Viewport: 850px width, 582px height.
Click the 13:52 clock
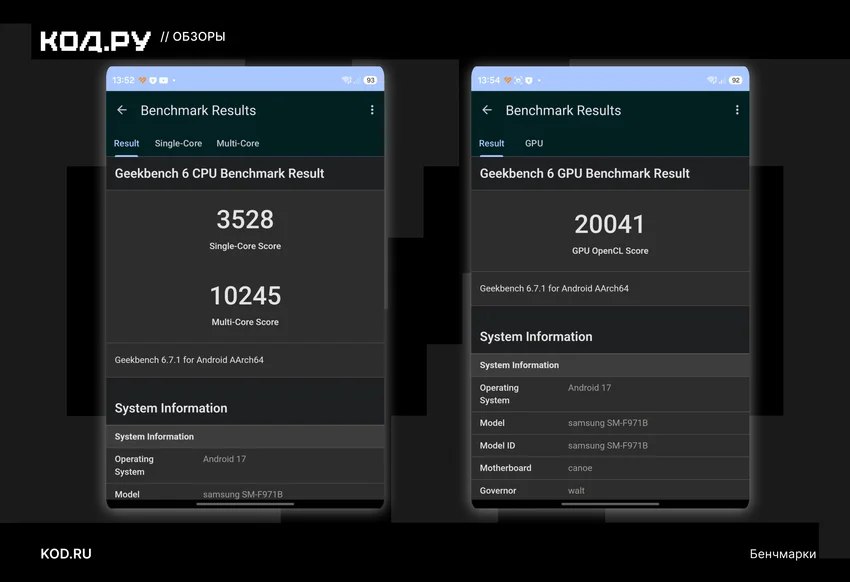pos(123,80)
